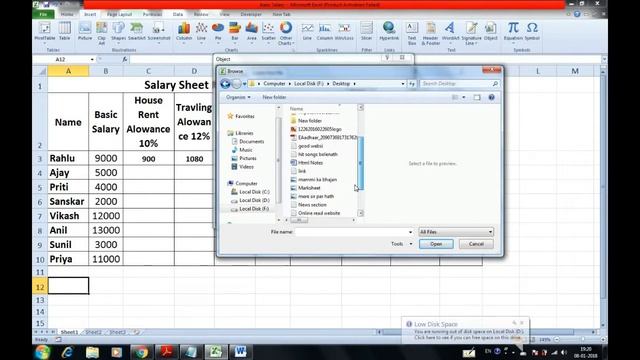The height and width of the screenshot is (360, 640).
Task: Select Favorites in navigation pane
Action: [x=241, y=116]
